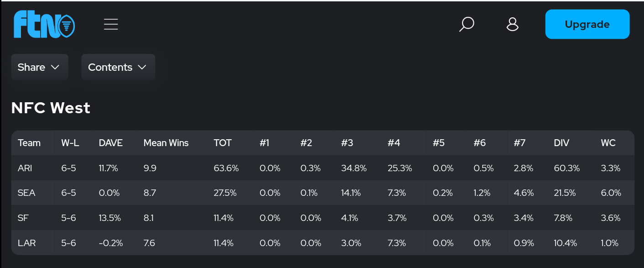Click the FTN logo icon
Image resolution: width=644 pixels, height=268 pixels.
tap(44, 24)
